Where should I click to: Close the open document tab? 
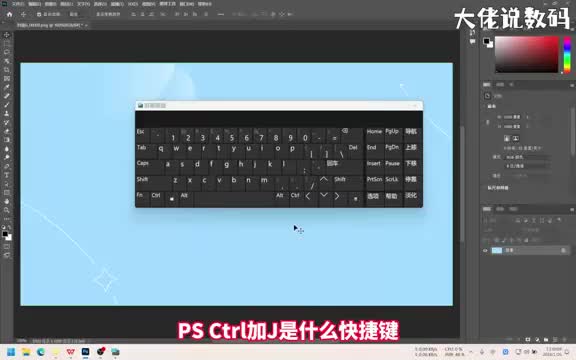click(x=86, y=25)
